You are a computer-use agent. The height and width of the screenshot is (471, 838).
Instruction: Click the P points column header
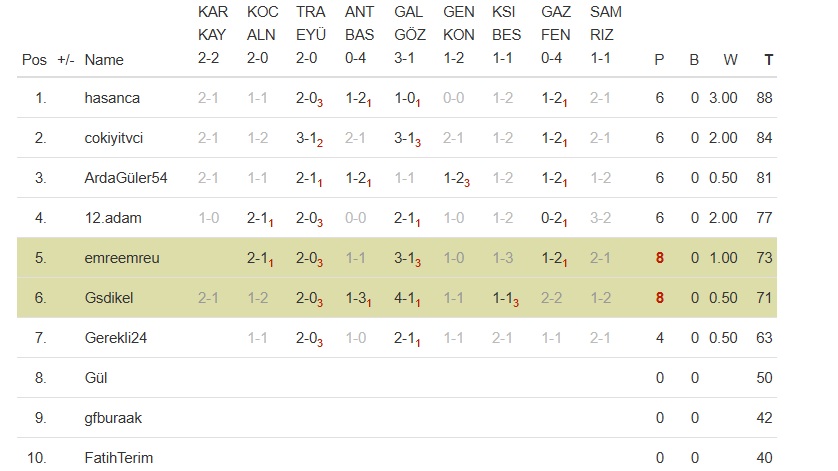pos(659,60)
